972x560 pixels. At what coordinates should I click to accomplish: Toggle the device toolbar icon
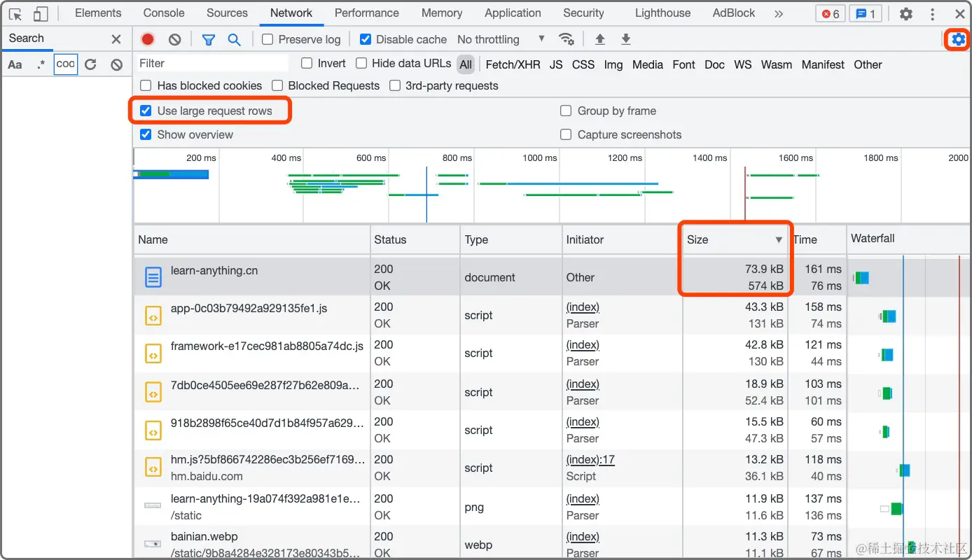point(41,14)
